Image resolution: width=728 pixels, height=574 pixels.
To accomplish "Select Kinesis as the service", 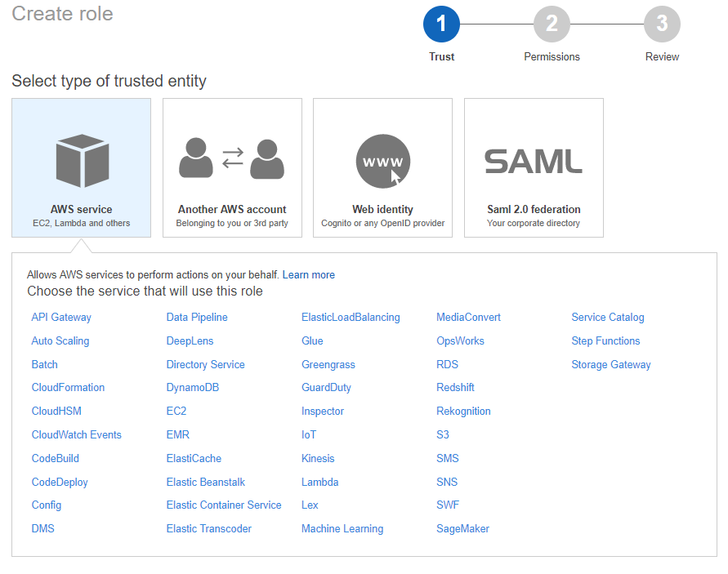I will (x=318, y=459).
